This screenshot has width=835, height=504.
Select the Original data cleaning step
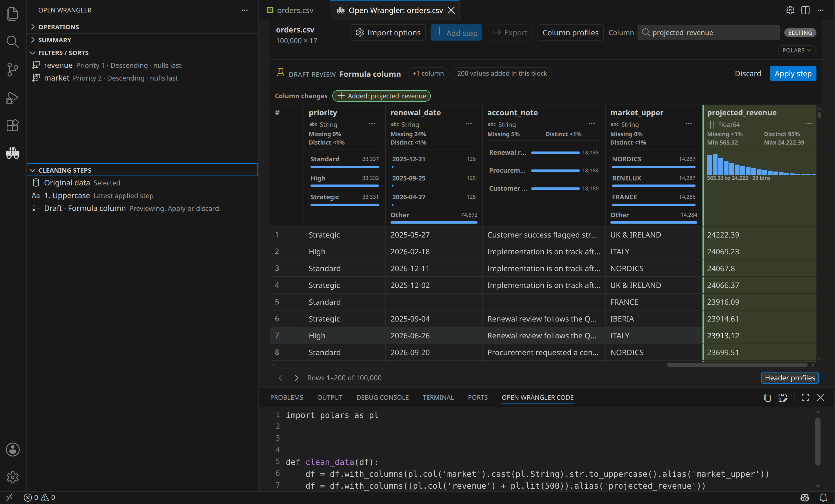[x=142, y=183]
